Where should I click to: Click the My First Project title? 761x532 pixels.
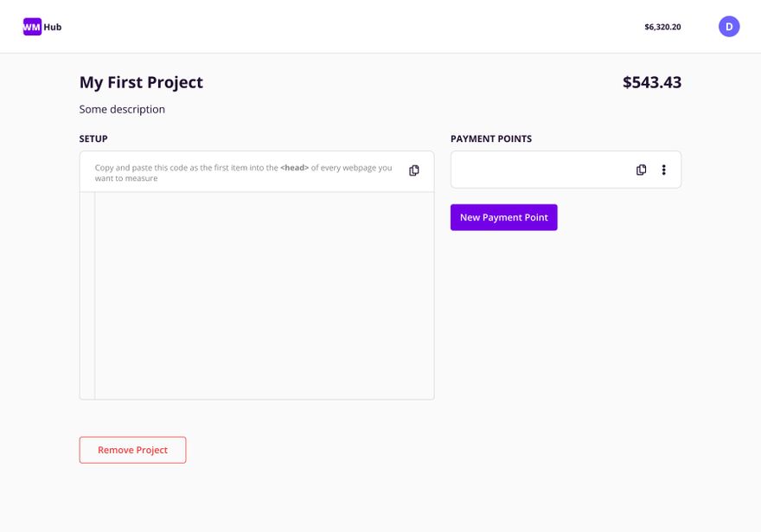coord(141,82)
